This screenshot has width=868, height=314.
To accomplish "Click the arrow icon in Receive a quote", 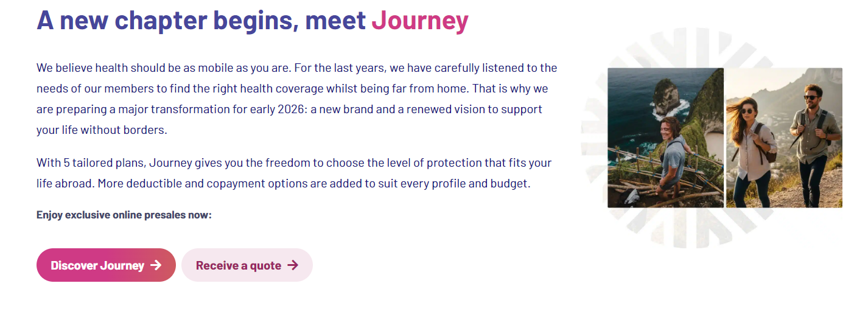I will click(293, 265).
